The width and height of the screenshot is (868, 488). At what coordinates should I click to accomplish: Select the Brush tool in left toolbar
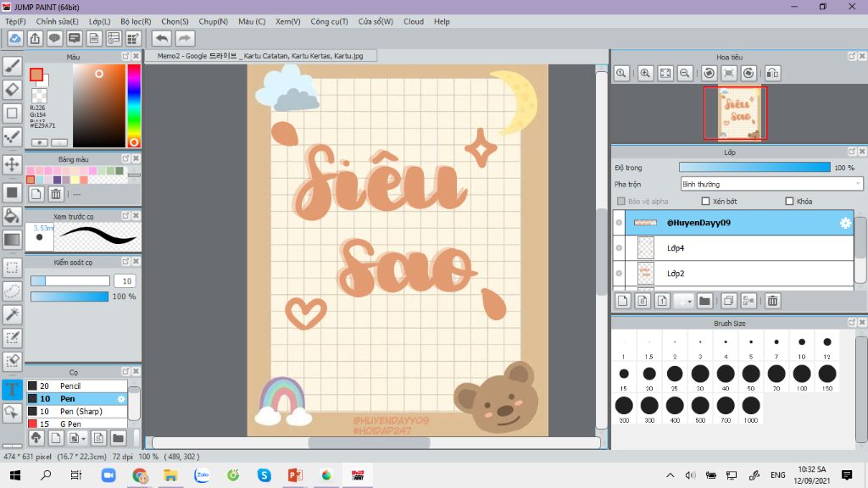coord(12,66)
